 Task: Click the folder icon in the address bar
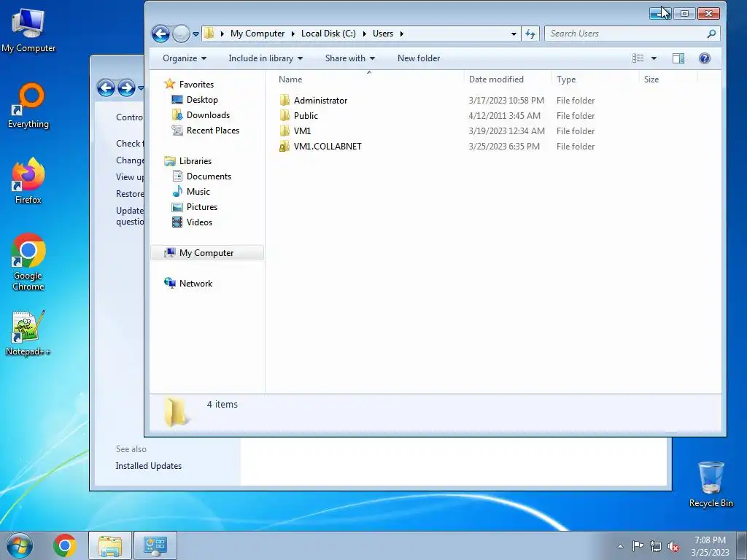(209, 34)
